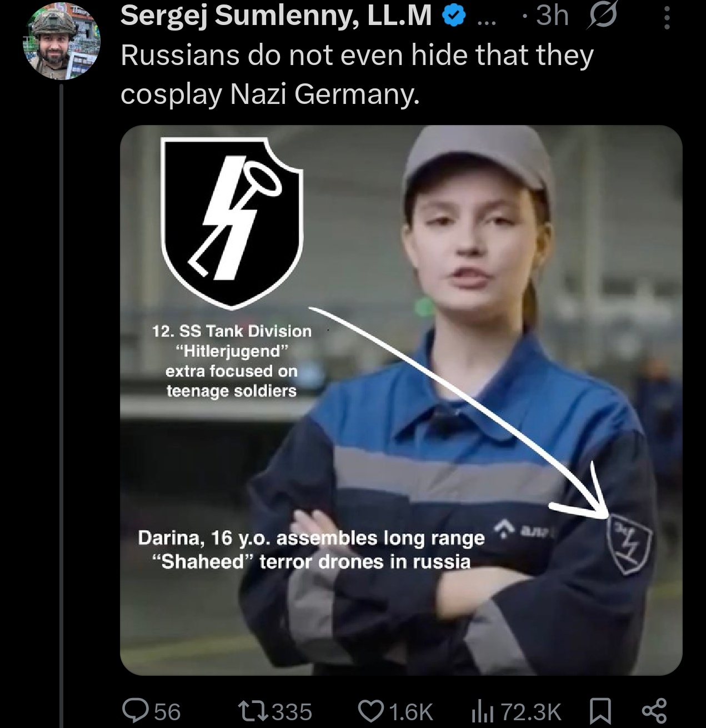The height and width of the screenshot is (728, 706).
Task: Click the author name Sergej Sumlenny, LL.M
Action: pyautogui.click(x=276, y=16)
